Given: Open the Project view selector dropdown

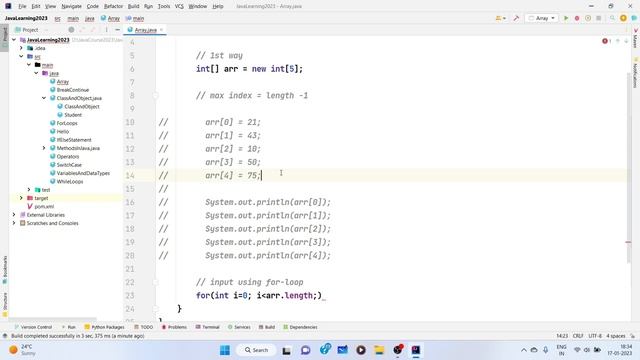Looking at the screenshot, I should point(31,30).
